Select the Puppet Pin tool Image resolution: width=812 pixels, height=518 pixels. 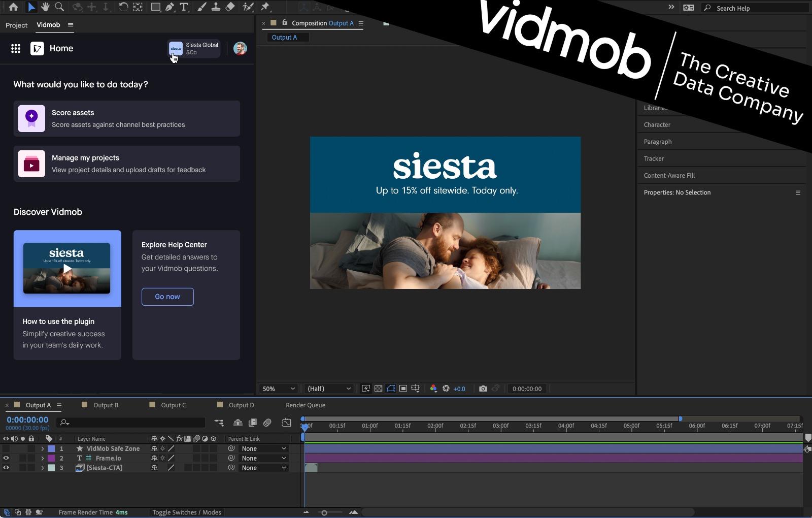(265, 7)
